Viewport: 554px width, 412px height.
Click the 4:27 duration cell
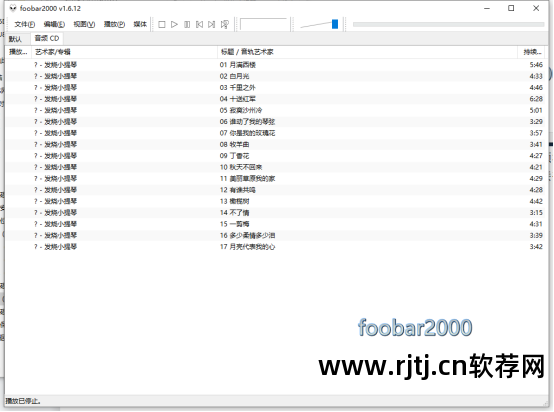coord(536,155)
